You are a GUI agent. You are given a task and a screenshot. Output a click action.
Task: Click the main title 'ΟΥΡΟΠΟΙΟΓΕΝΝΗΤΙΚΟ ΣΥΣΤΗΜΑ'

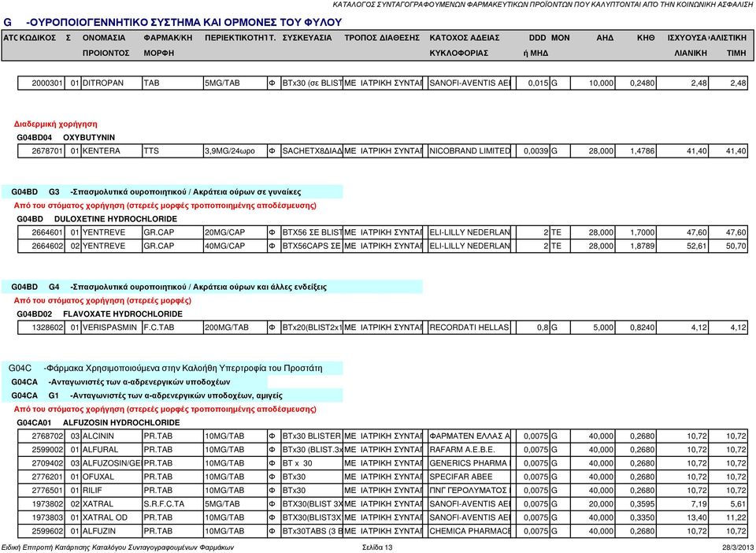[x=184, y=22]
